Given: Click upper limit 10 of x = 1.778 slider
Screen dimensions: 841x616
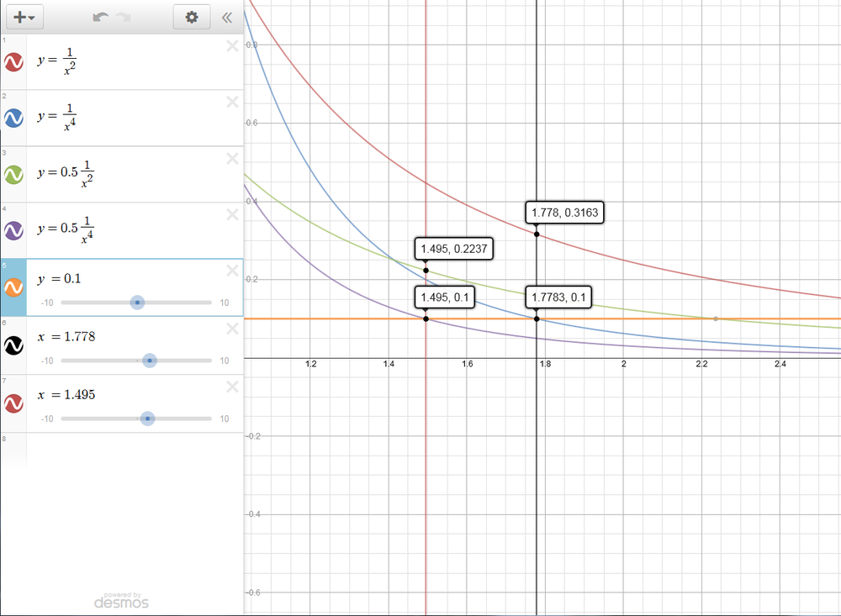Looking at the screenshot, I should point(225,361).
